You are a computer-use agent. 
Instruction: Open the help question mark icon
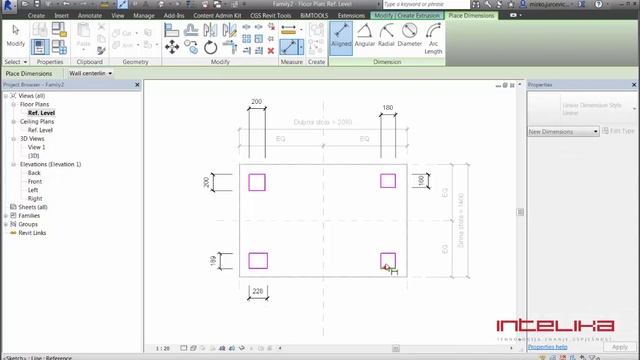pos(598,4)
